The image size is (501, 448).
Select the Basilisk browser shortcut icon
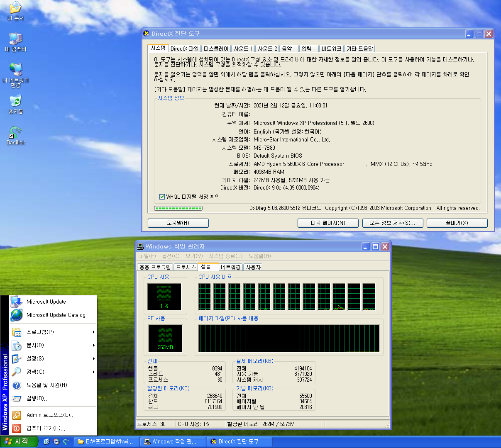tap(16, 136)
